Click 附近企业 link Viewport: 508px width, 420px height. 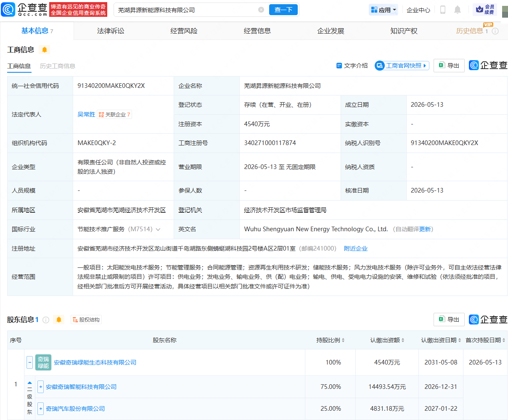coord(356,248)
